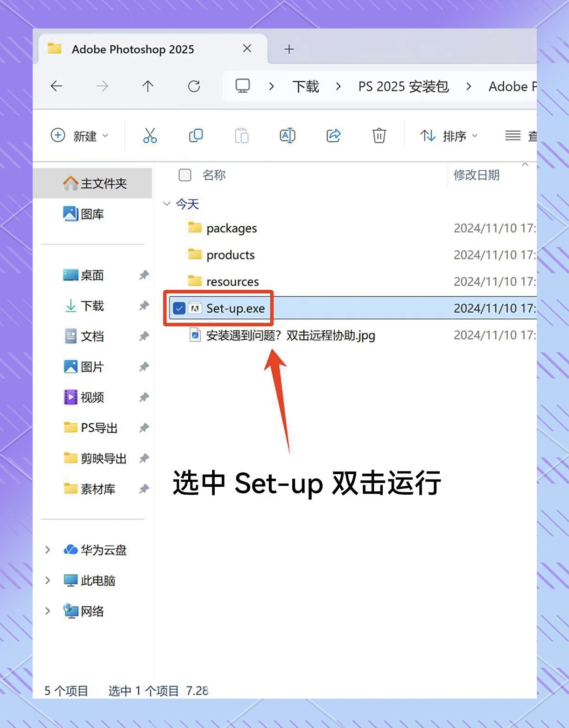Click the pin icon beside 下载

click(x=144, y=306)
